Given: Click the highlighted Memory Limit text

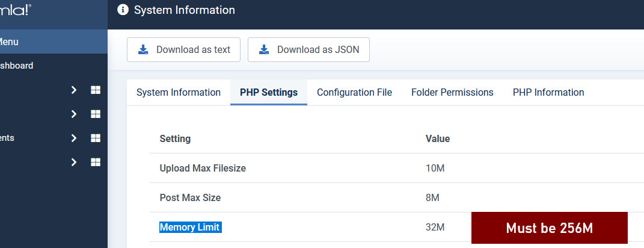Looking at the screenshot, I should pyautogui.click(x=190, y=227).
